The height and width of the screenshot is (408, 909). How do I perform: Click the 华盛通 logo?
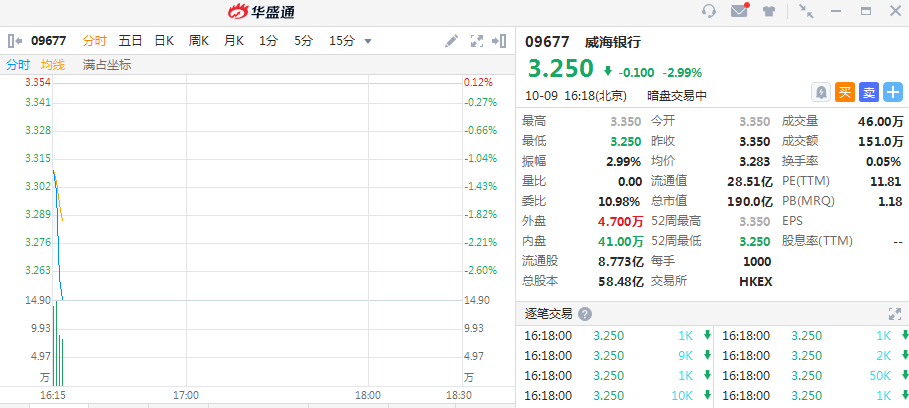point(261,11)
